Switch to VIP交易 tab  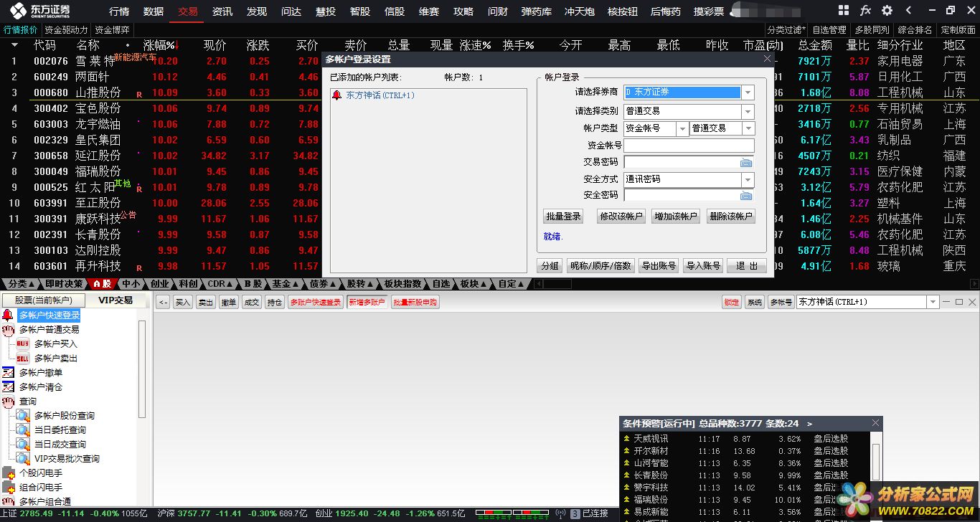click(x=116, y=300)
